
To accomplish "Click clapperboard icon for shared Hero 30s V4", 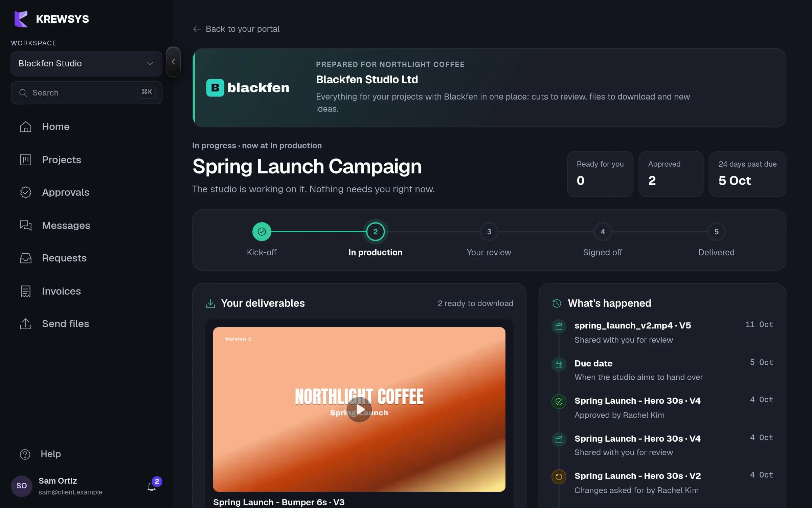I will (x=559, y=440).
